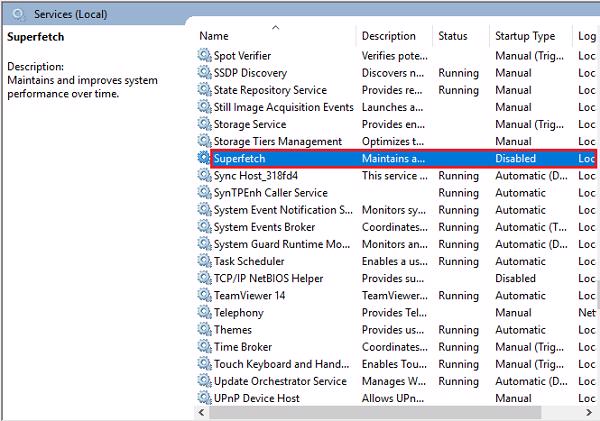Viewport: 600px width, 421px height.
Task: Click the TeamViewer 14 service icon
Action: [x=205, y=295]
